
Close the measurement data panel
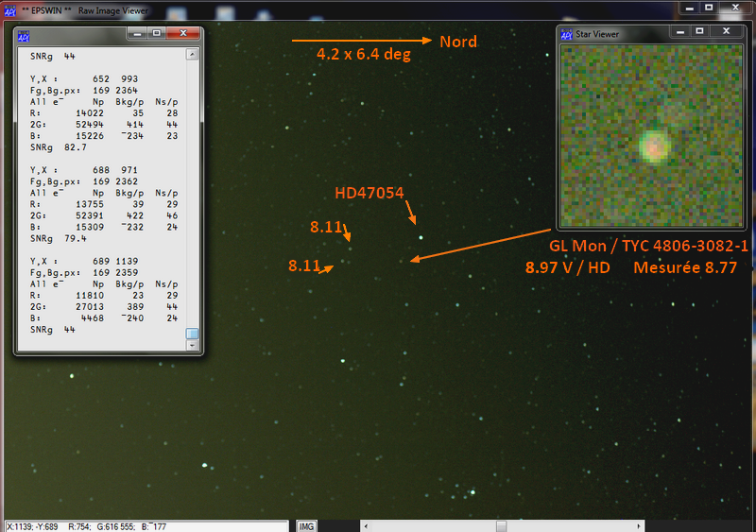coord(183,32)
